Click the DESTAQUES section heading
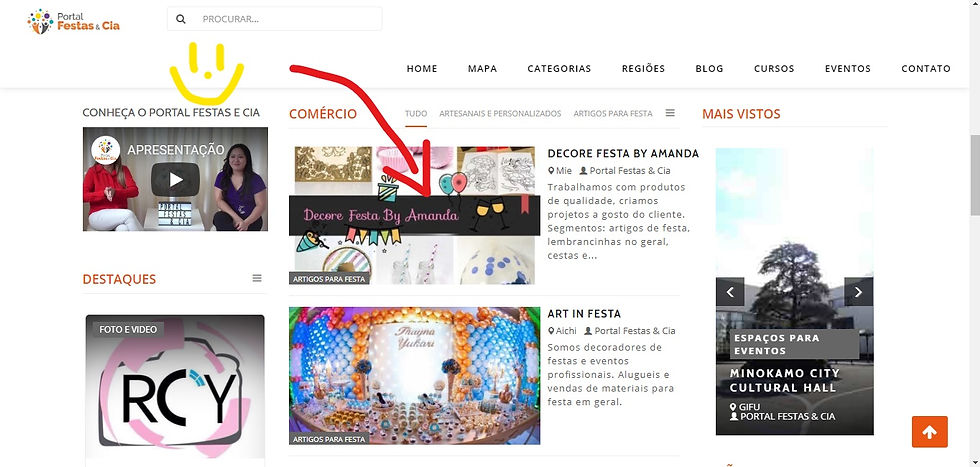The width and height of the screenshot is (980, 467). [x=119, y=279]
